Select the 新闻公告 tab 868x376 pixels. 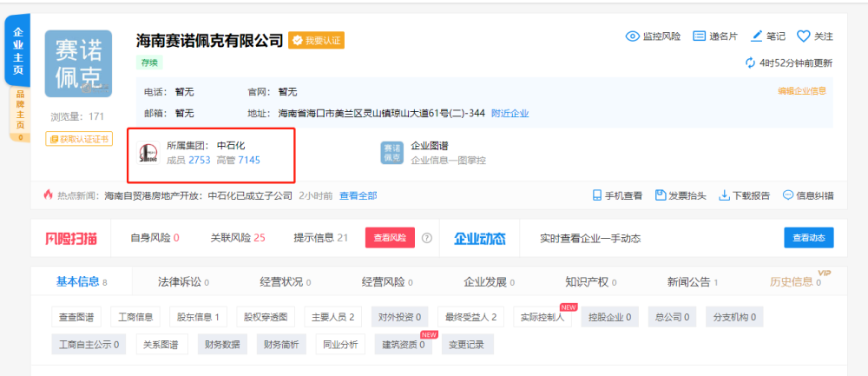pyautogui.click(x=693, y=282)
